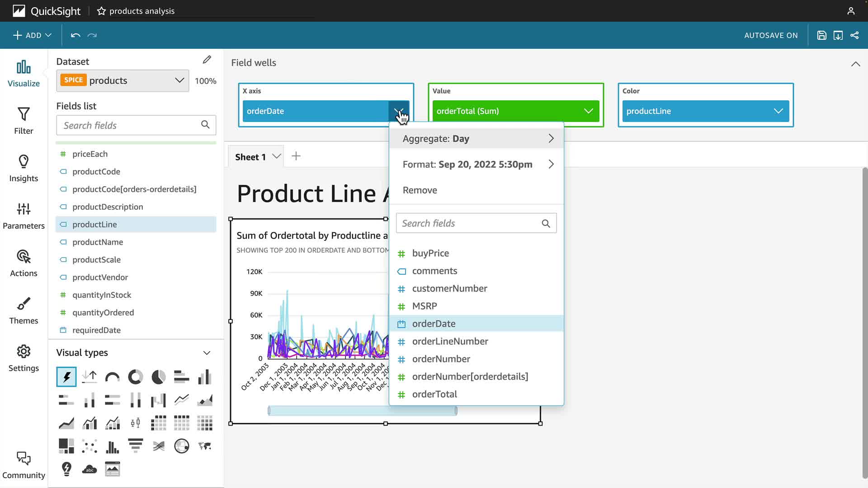Edit dataset with pencil icon
868x488 pixels.
(207, 60)
